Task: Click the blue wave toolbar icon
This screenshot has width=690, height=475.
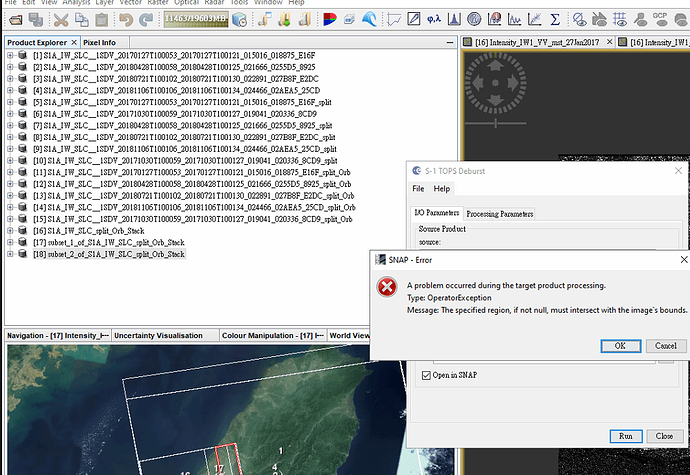Action: 369,19
